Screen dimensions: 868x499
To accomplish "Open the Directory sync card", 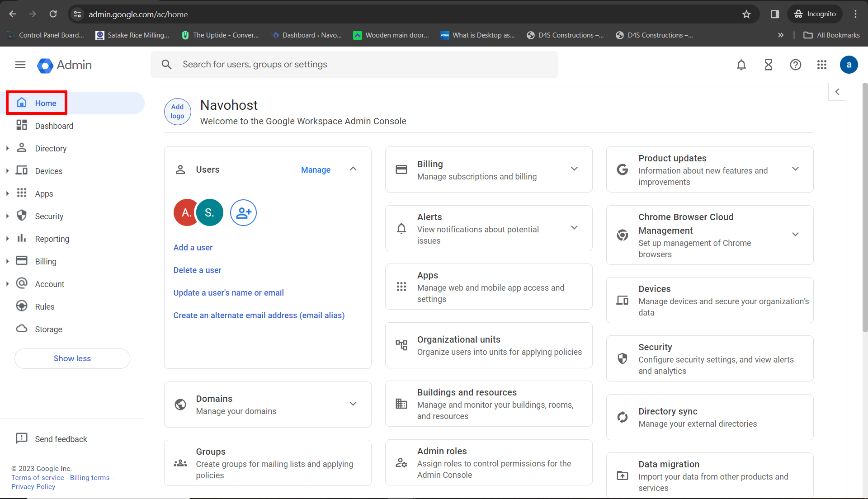I will coord(710,417).
